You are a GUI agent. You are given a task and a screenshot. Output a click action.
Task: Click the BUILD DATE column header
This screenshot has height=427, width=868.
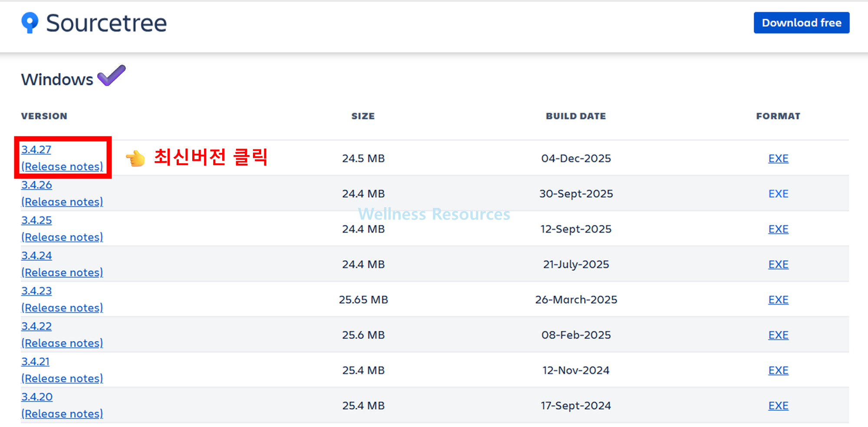[x=576, y=116]
